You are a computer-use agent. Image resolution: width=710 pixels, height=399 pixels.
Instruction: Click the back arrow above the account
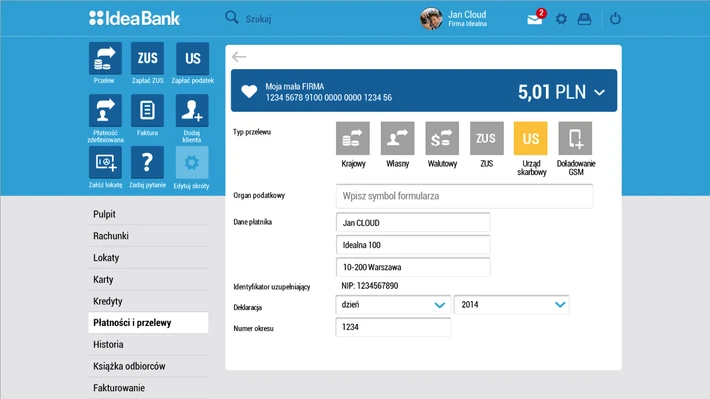tap(239, 57)
